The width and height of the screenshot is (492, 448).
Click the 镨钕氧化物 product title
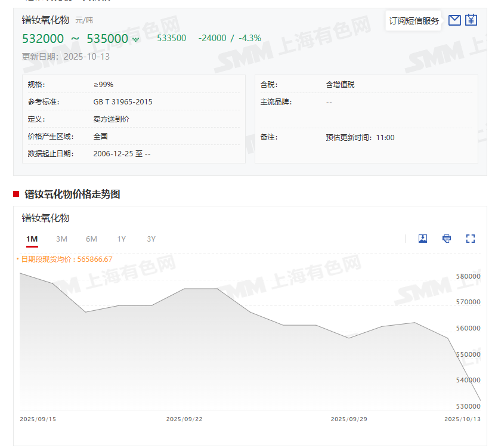coord(46,20)
